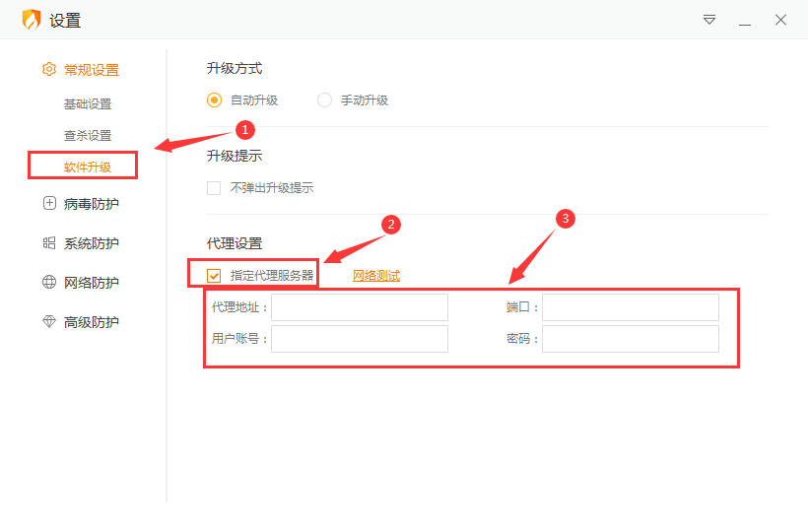808x532 pixels.
Task: Select 软件升级 in sidebar
Action: pyautogui.click(x=88, y=166)
